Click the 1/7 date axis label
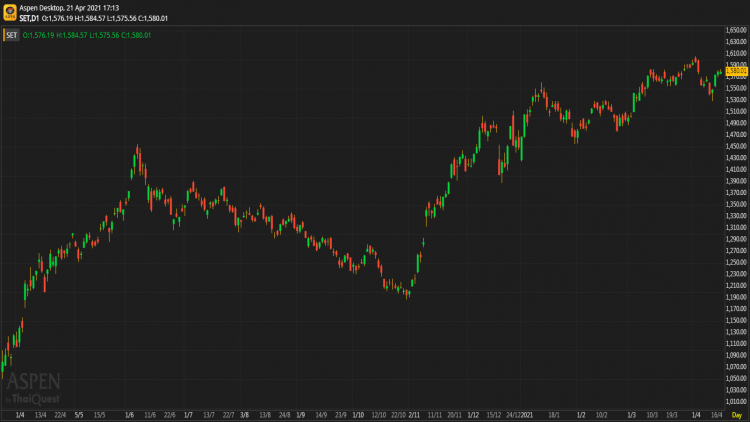The image size is (750, 422). pyautogui.click(x=188, y=415)
